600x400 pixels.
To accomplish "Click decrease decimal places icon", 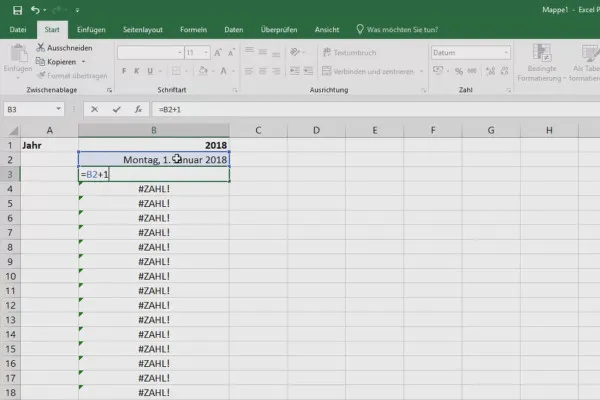I will tap(504, 71).
